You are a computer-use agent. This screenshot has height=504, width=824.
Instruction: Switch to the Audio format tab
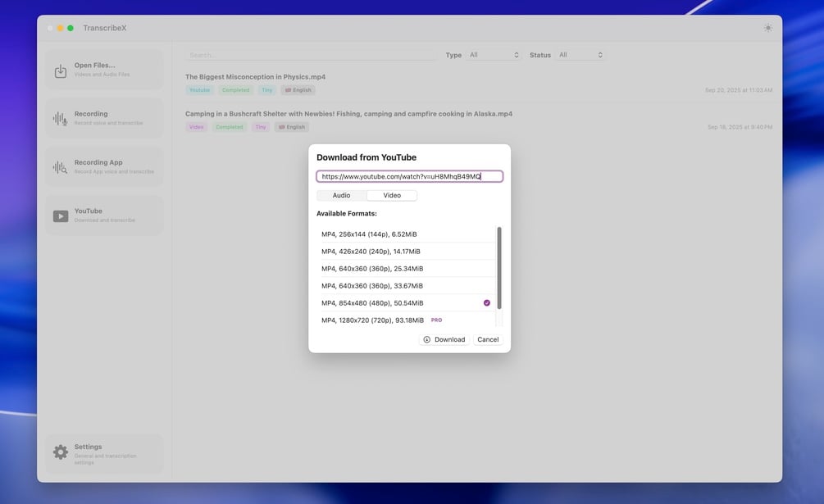(x=342, y=195)
